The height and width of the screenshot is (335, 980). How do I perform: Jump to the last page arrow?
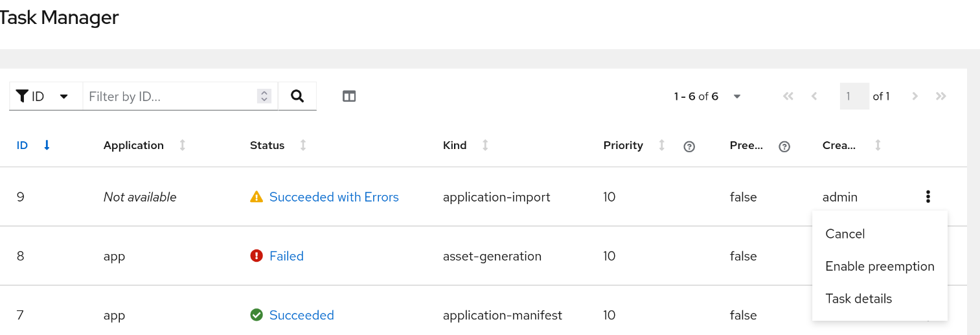point(941,97)
